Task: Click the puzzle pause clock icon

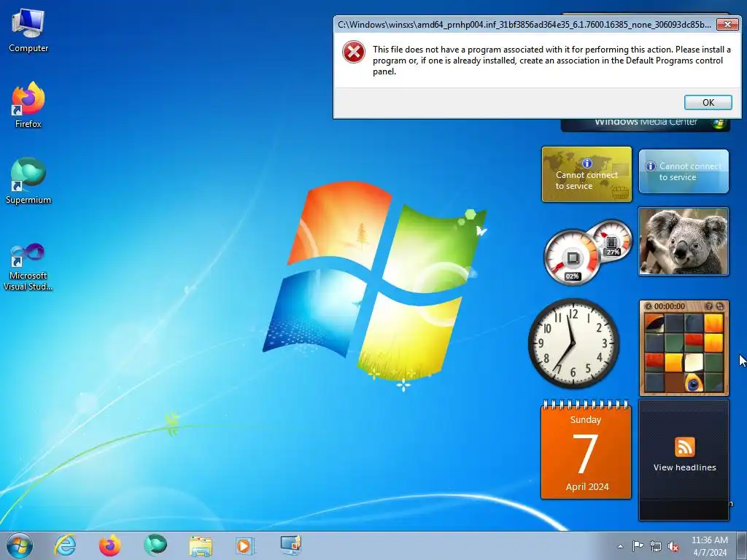Action: click(648, 306)
